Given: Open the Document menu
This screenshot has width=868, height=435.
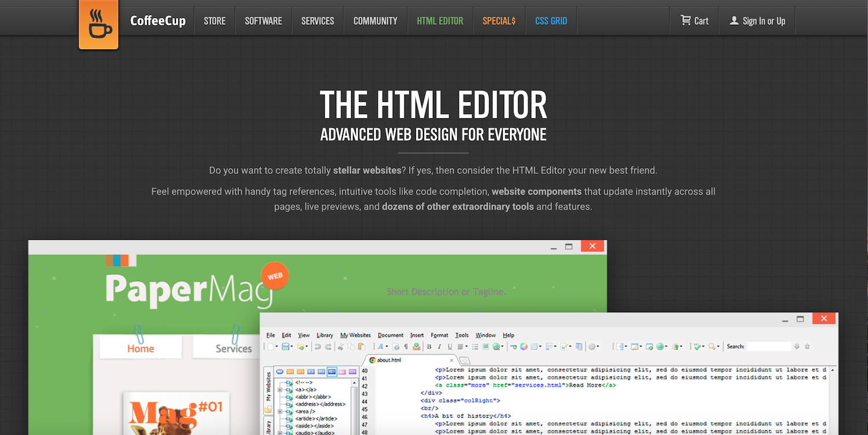Looking at the screenshot, I should tap(391, 335).
